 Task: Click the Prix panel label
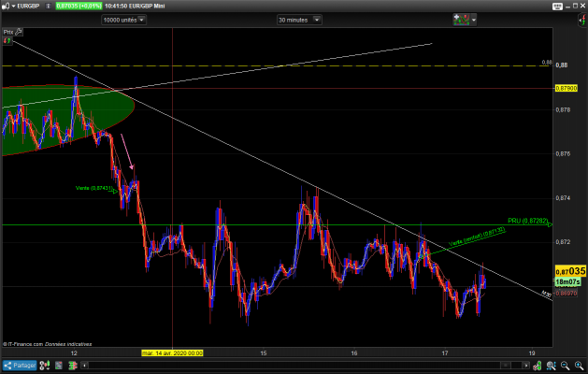click(8, 33)
